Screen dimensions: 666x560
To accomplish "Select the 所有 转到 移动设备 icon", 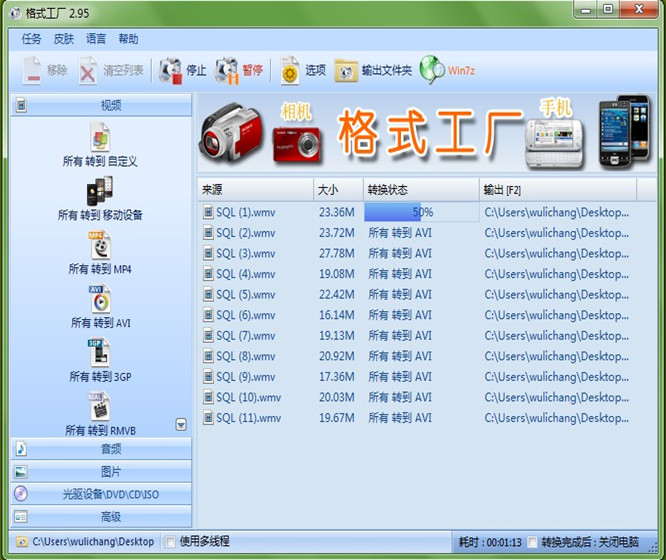I will tap(100, 191).
